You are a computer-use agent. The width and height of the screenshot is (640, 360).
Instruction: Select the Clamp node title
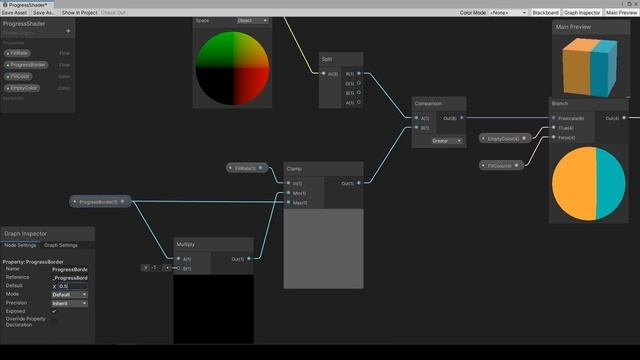point(294,169)
